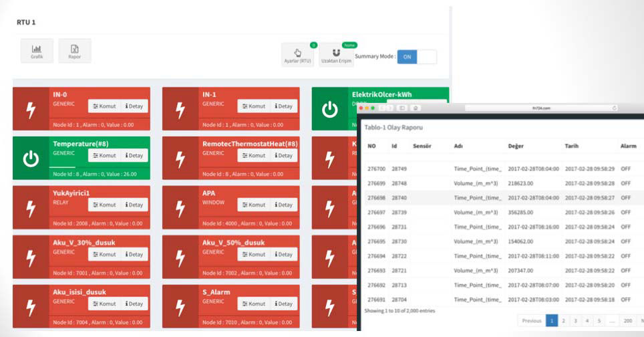
Task: Sort table by Tarih column header
Action: (x=571, y=146)
